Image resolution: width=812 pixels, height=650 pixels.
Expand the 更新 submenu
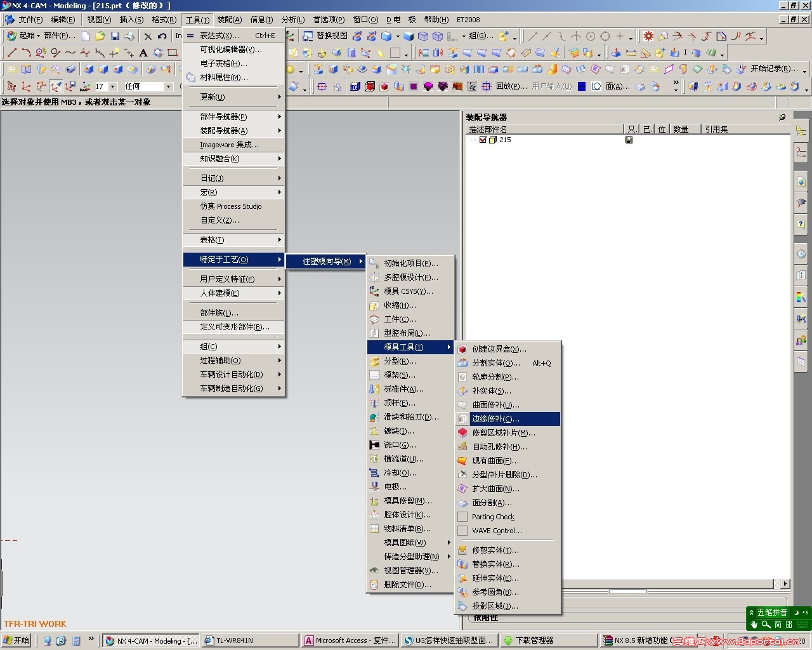coord(233,97)
